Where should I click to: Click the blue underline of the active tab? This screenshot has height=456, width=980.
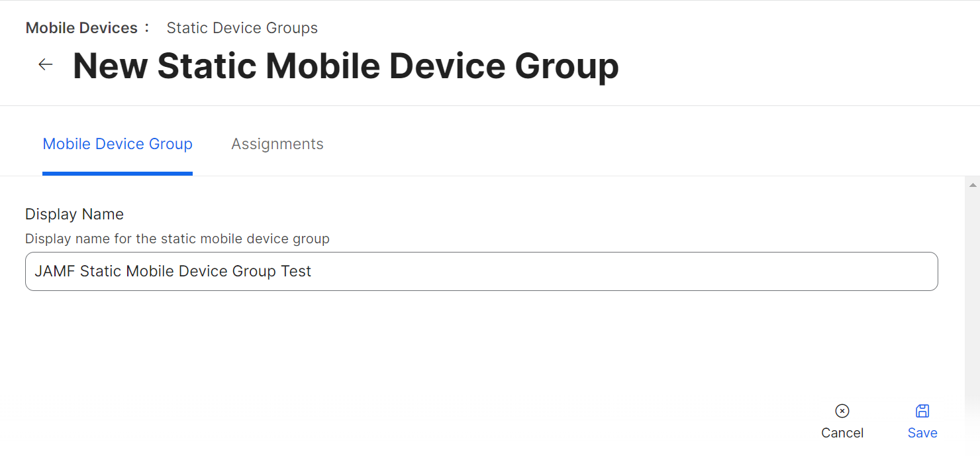(117, 174)
